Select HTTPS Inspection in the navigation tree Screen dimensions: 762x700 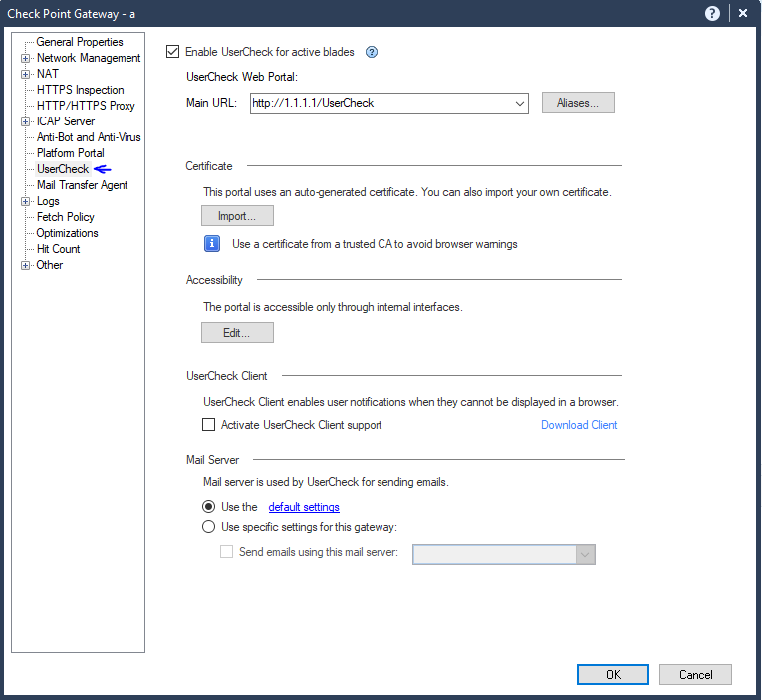coord(80,90)
